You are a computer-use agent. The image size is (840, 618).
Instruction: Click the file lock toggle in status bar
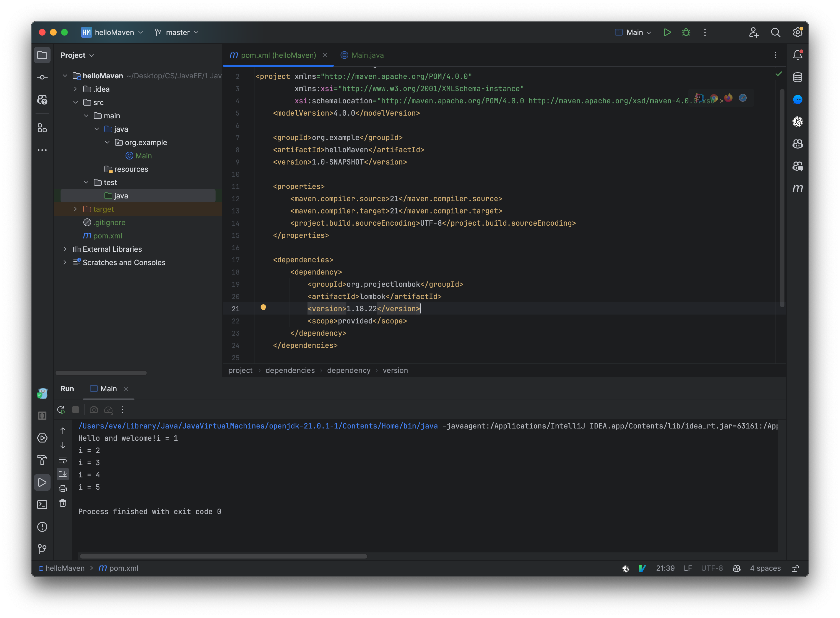(795, 568)
